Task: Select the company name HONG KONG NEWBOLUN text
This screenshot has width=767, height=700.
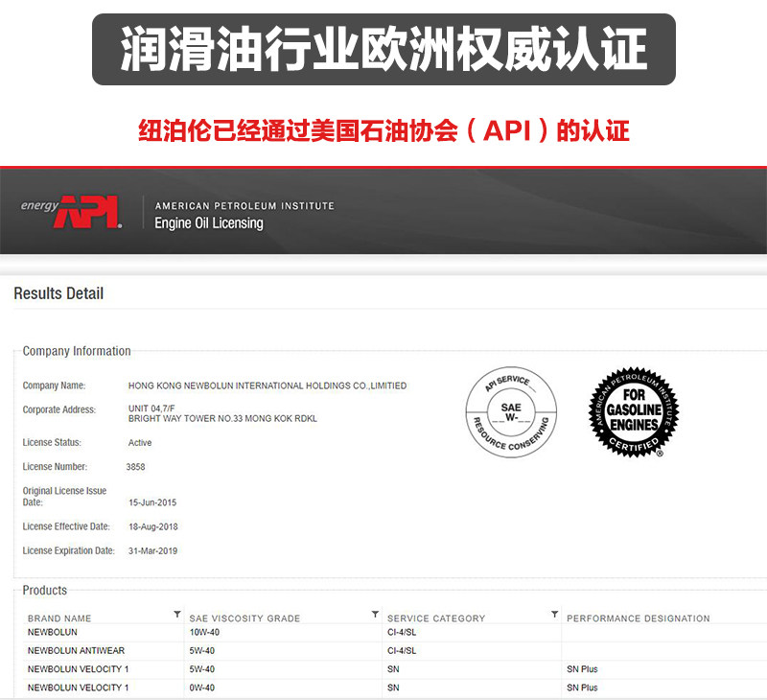Action: tap(267, 385)
